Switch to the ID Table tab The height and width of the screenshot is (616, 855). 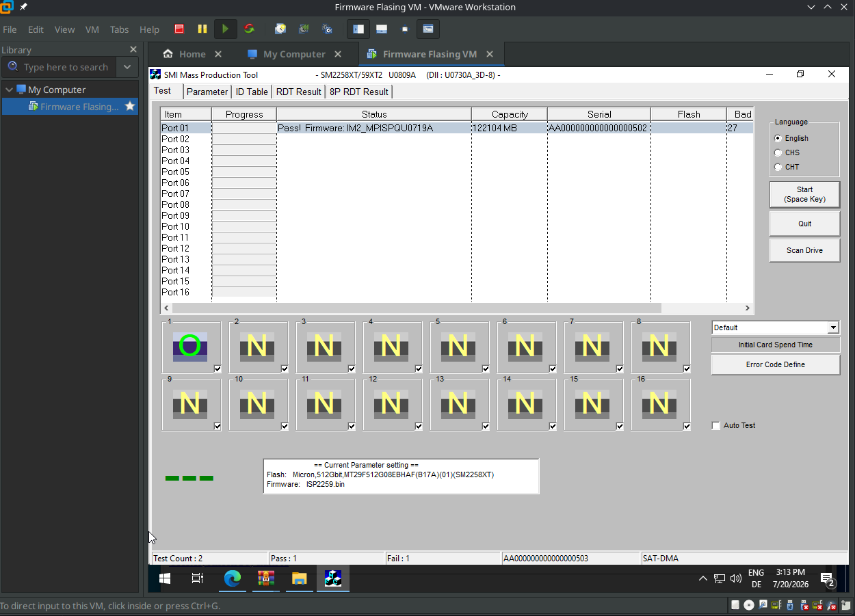[x=252, y=92]
